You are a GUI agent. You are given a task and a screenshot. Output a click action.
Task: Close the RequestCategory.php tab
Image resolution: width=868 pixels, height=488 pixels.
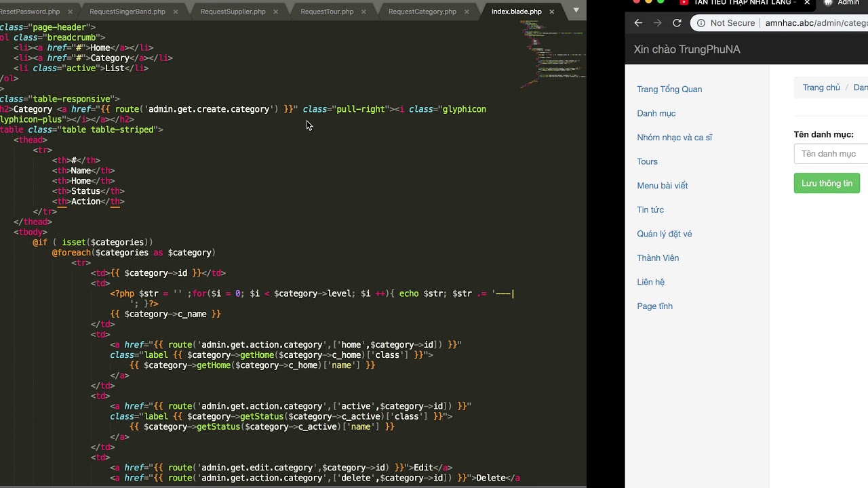point(467,12)
